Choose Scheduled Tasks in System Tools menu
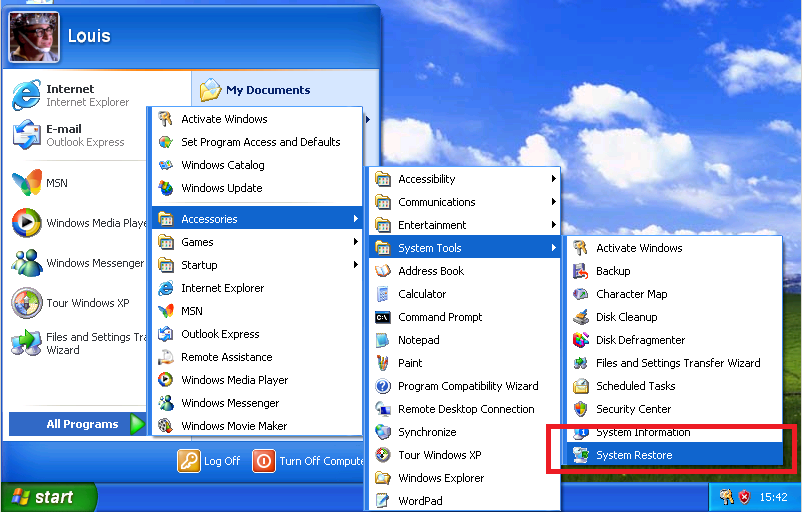This screenshot has width=802, height=512. click(x=635, y=386)
